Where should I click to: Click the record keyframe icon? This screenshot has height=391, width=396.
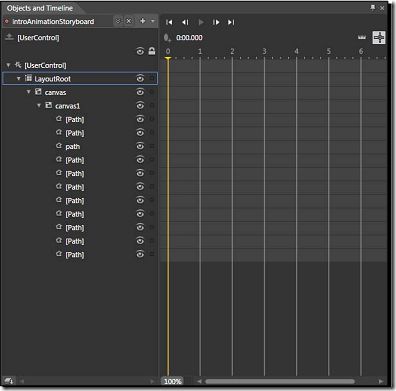point(167,38)
